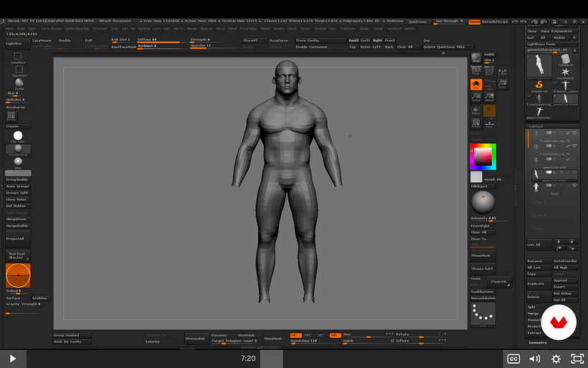Click the Rotate icon in right shelf
This screenshot has width=588, height=368.
[x=476, y=123]
